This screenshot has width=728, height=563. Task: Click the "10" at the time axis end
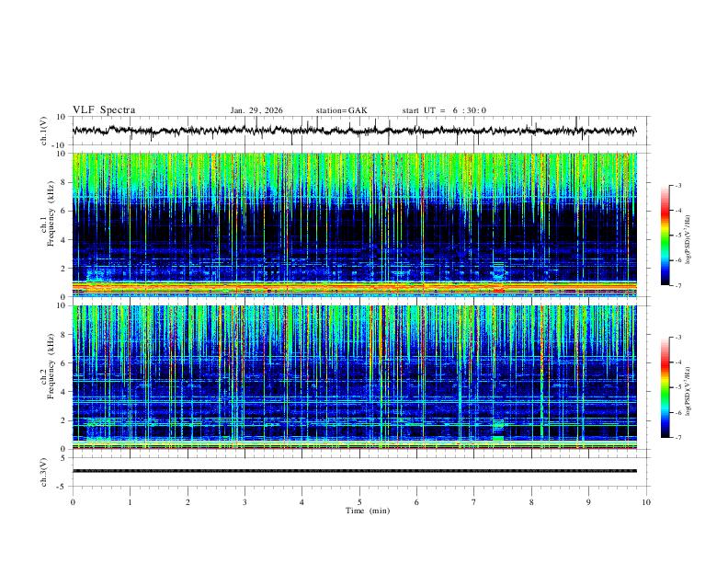(x=646, y=502)
